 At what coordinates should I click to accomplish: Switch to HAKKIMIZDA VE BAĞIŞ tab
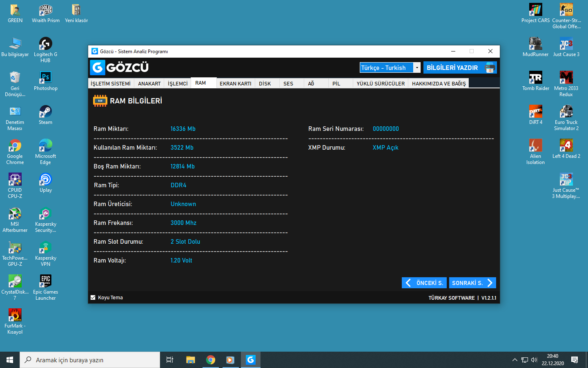click(x=439, y=83)
